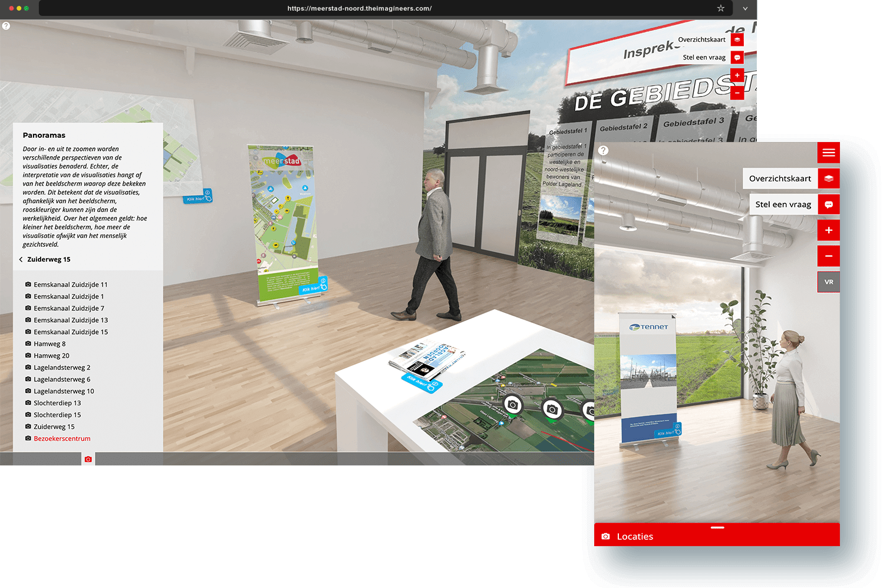Open the dropdown arrow in the address bar

pos(744,8)
